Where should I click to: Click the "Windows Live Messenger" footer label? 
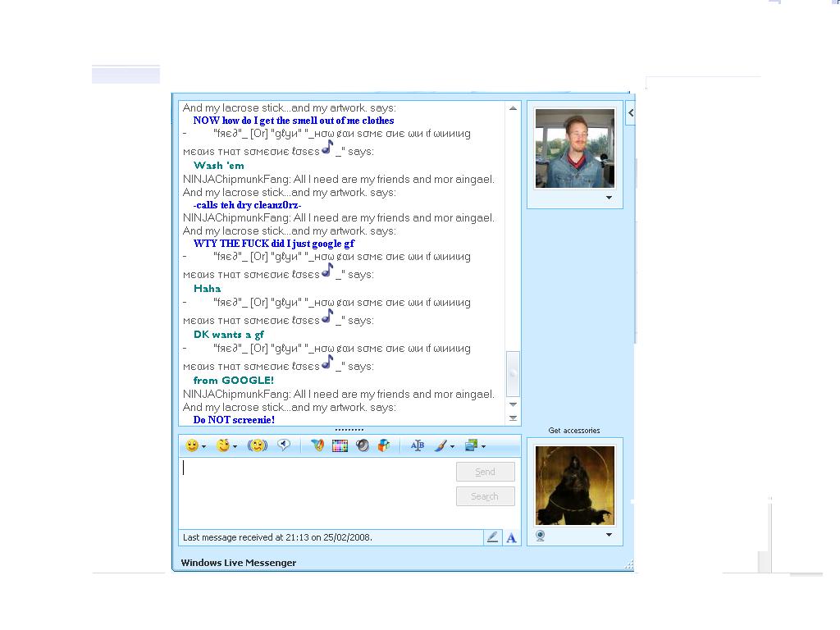[239, 563]
